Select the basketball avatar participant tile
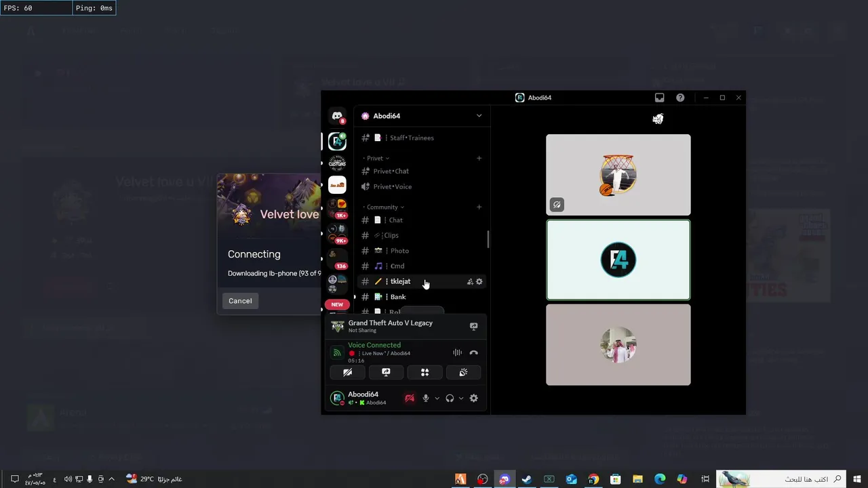This screenshot has width=868, height=488. (618, 175)
